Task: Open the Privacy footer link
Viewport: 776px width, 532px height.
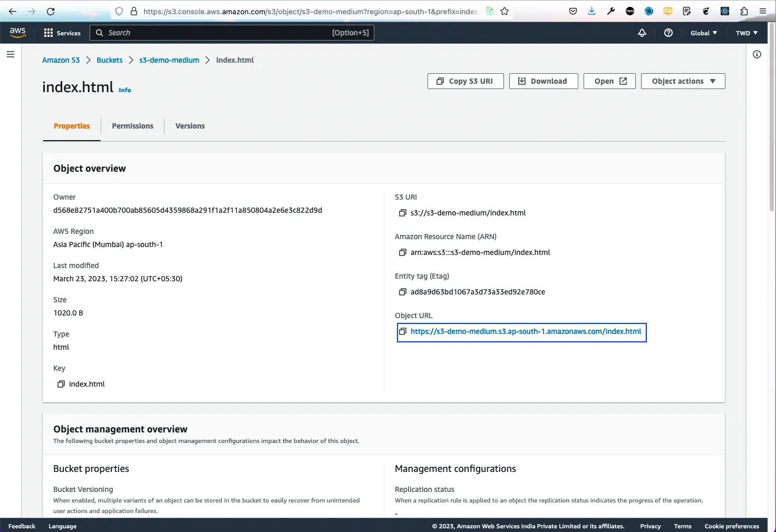Action: coord(651,526)
